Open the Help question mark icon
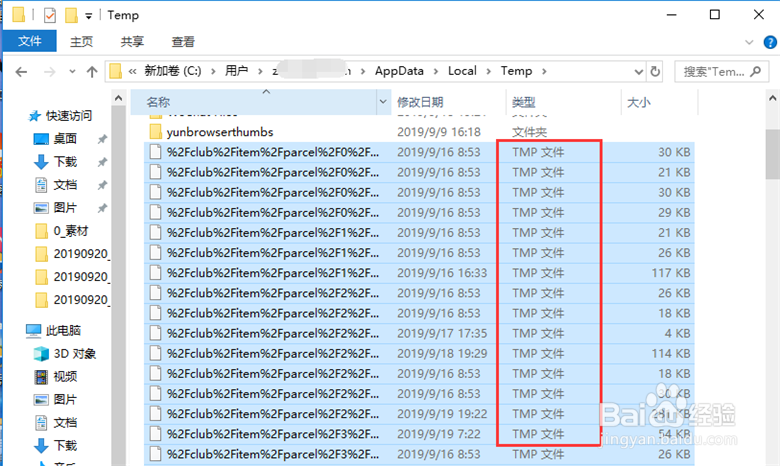 click(770, 42)
